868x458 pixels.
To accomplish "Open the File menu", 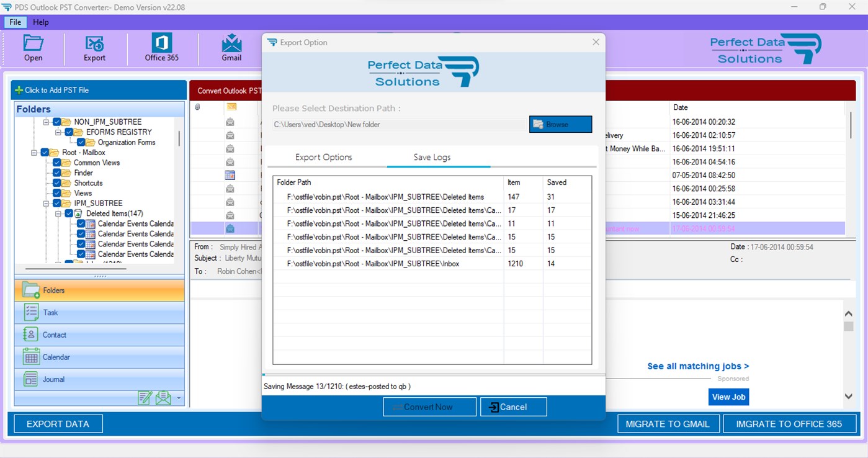I will 14,22.
